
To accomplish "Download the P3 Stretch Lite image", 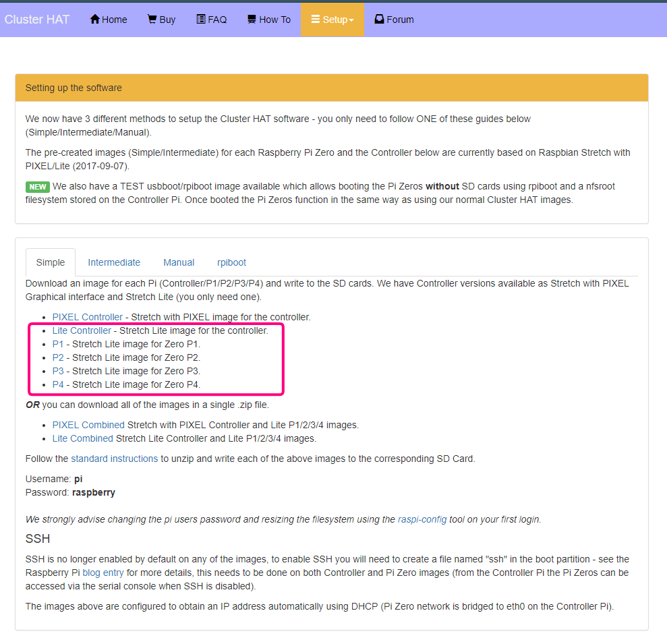I will tap(58, 371).
